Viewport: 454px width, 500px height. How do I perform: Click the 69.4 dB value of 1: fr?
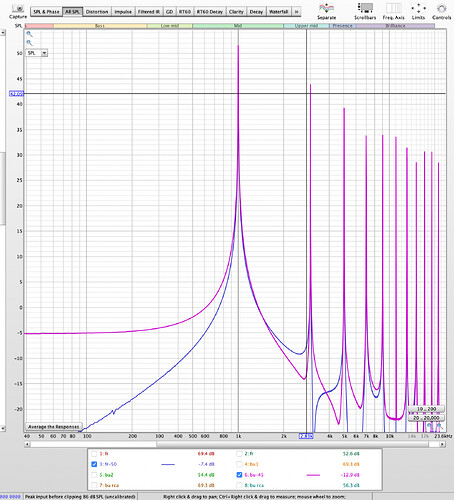click(x=206, y=454)
